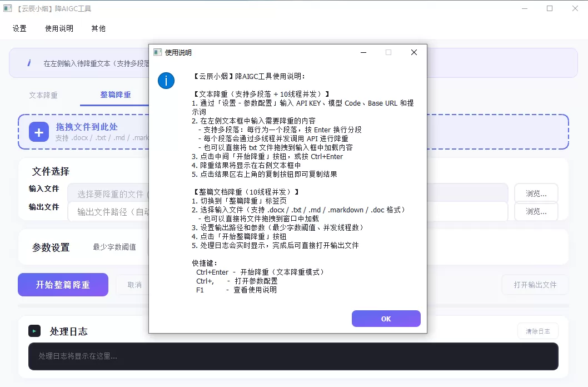Click the plus icon in the drop zone
This screenshot has width=588, height=387.
(x=39, y=132)
